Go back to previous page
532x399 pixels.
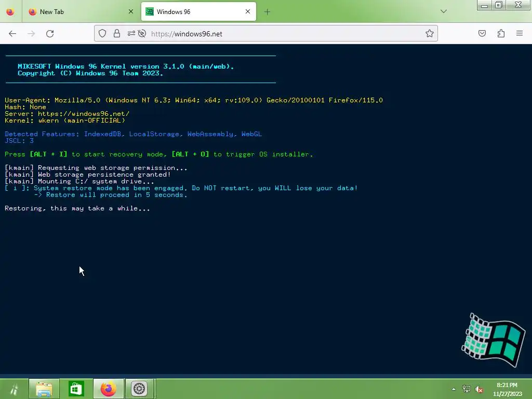[12, 34]
